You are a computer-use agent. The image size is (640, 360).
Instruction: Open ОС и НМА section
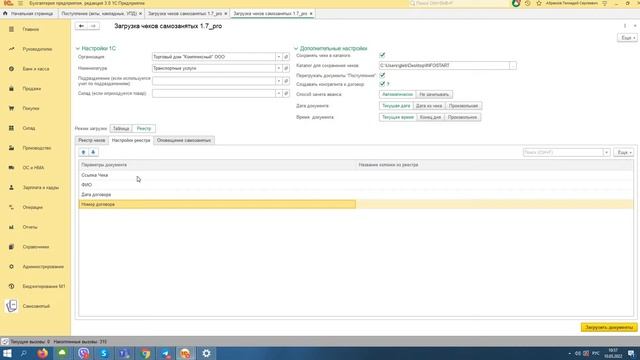point(33,168)
